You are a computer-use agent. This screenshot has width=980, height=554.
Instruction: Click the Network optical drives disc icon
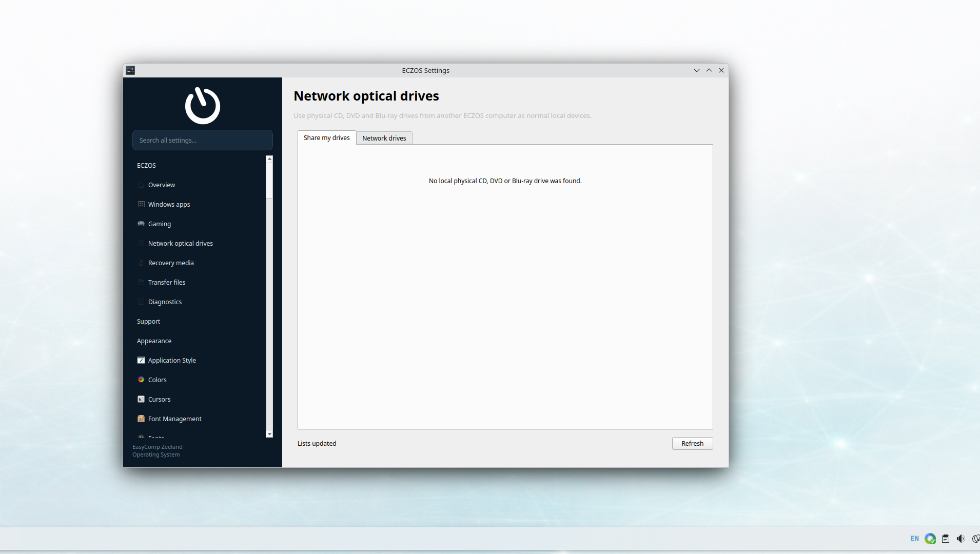[141, 244]
